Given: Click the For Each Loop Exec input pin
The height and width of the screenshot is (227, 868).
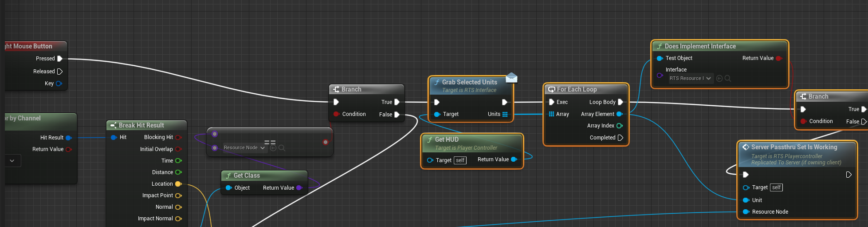Looking at the screenshot, I should (x=551, y=102).
